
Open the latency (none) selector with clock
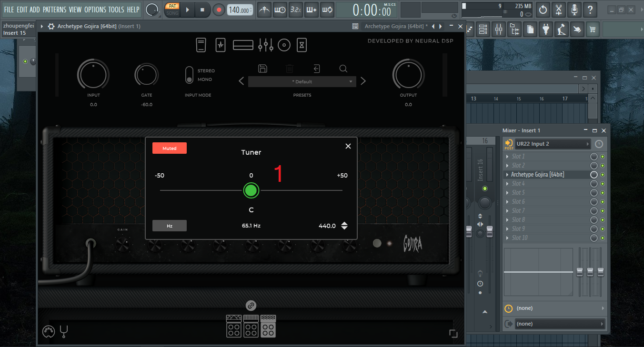point(555,308)
